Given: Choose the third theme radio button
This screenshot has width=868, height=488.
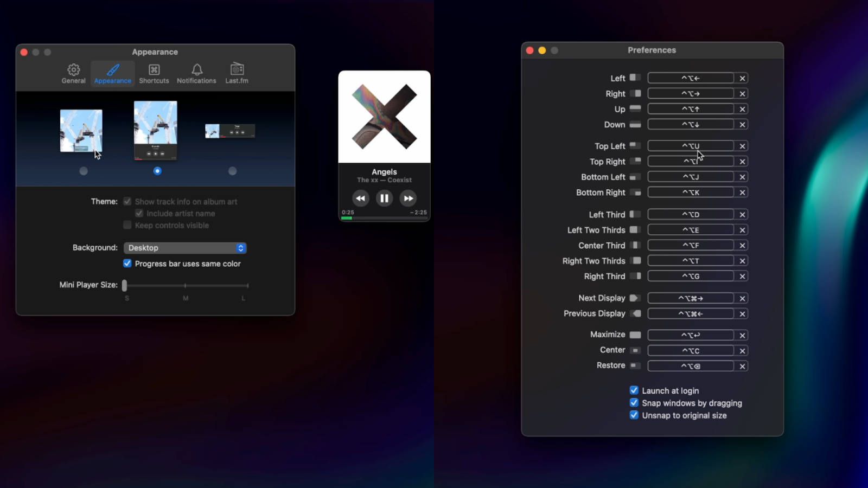Looking at the screenshot, I should coord(232,171).
